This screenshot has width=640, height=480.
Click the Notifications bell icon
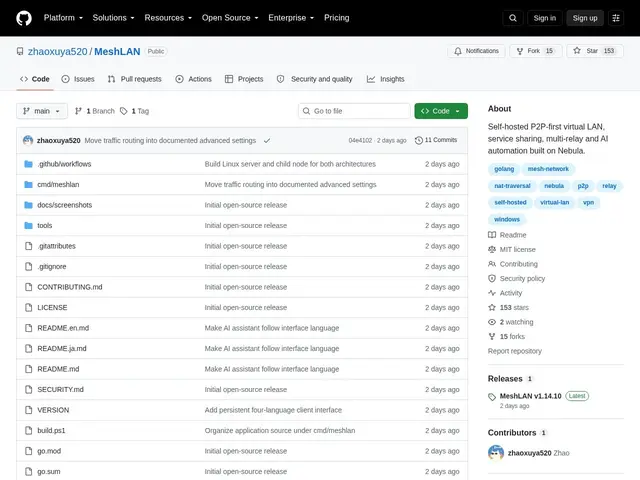pos(458,51)
